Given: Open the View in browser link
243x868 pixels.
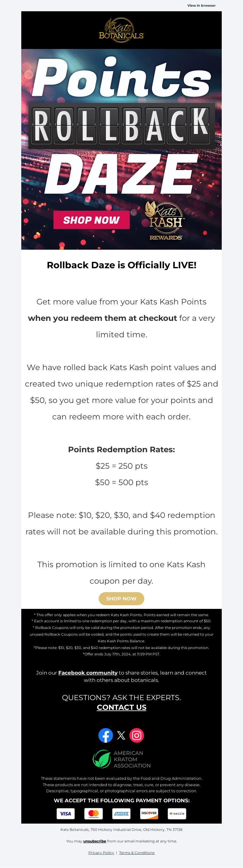Looking at the screenshot, I should pyautogui.click(x=201, y=5).
